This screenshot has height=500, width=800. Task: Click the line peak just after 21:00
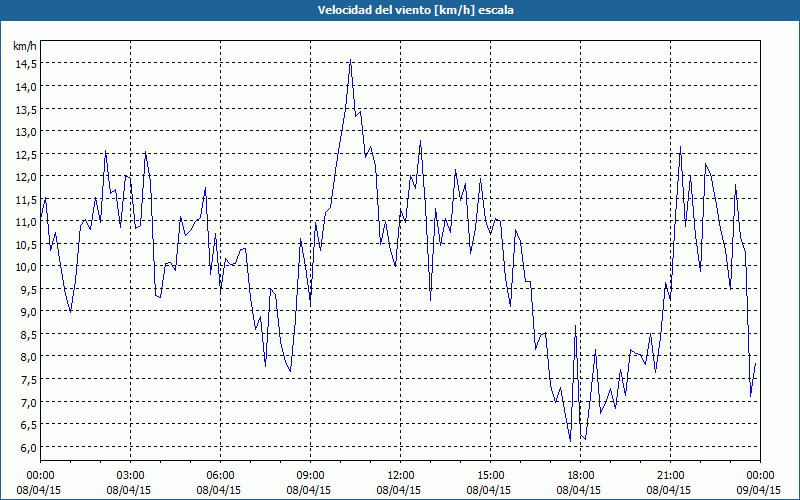(x=680, y=147)
